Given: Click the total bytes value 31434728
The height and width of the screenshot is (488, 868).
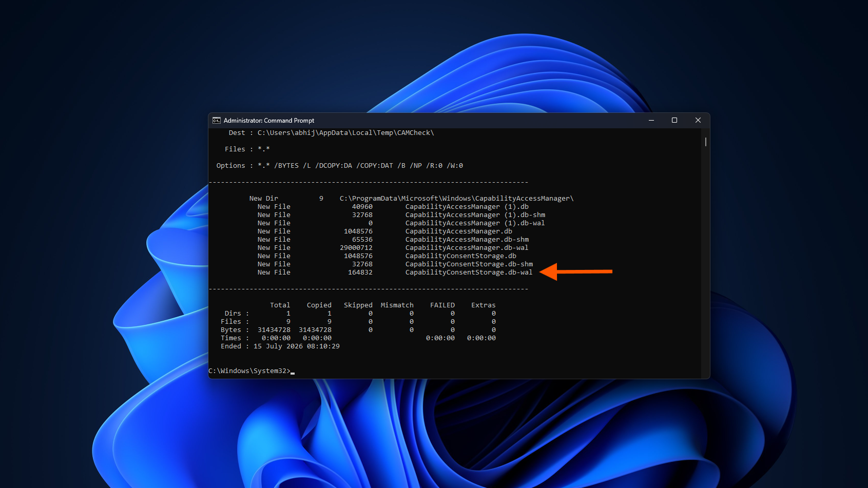Looking at the screenshot, I should tap(274, 330).
